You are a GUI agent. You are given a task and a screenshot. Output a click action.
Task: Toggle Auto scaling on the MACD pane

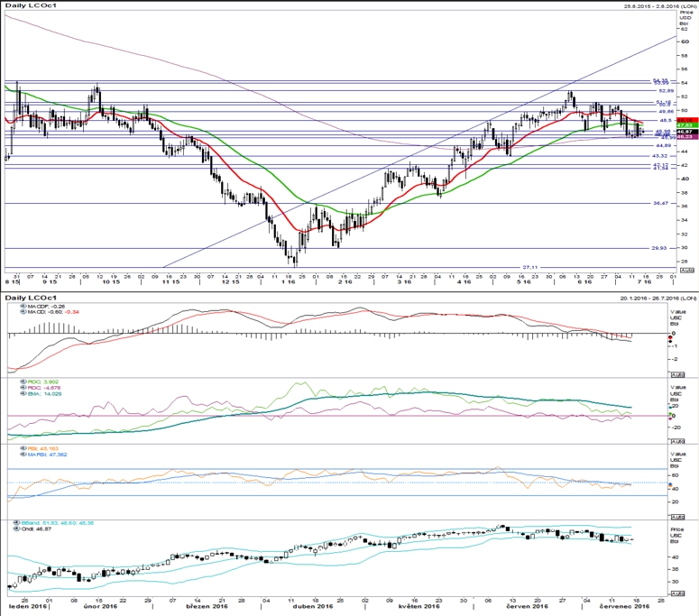pyautogui.click(x=677, y=374)
